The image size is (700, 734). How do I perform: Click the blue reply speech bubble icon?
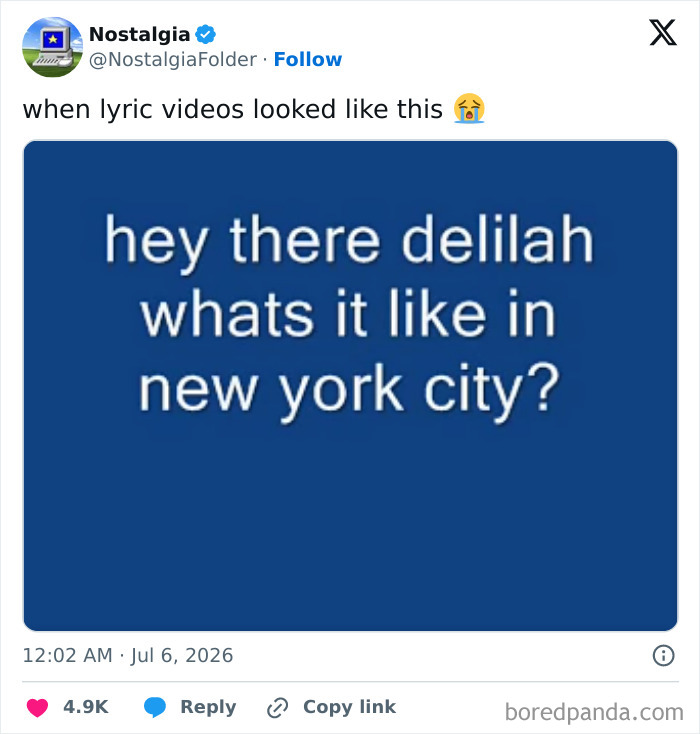tap(155, 707)
